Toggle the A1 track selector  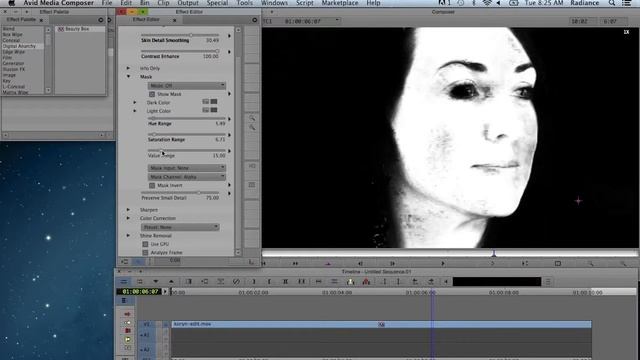click(147, 335)
